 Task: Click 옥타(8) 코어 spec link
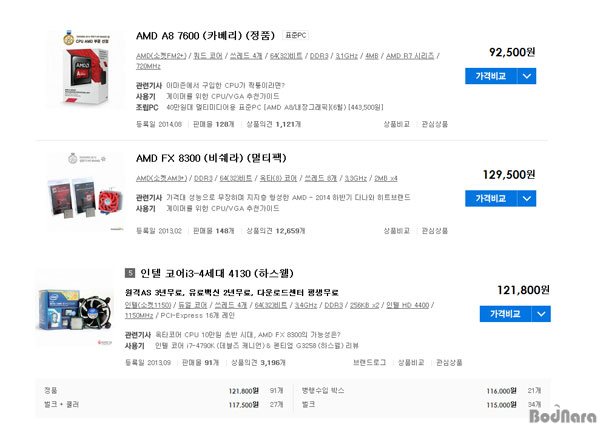(278, 178)
